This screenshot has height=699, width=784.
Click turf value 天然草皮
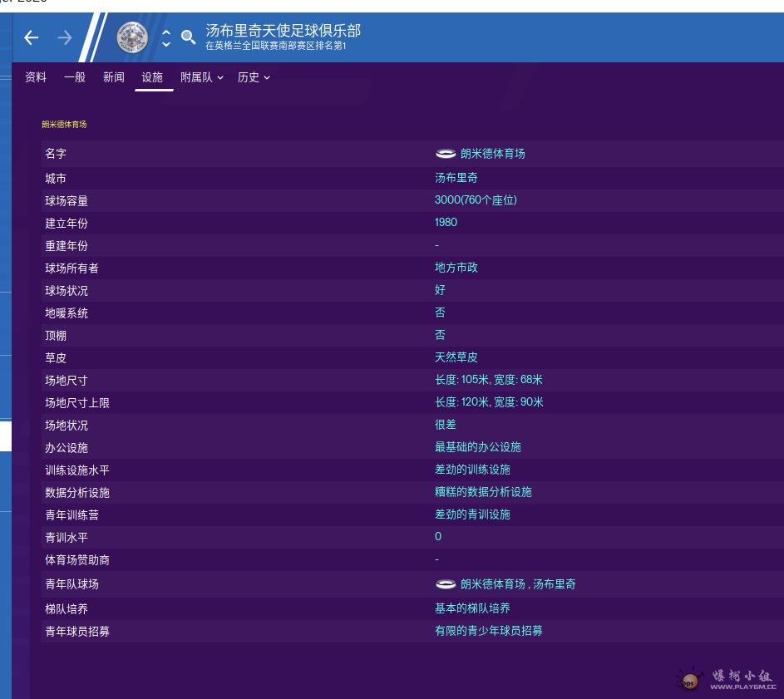[x=456, y=357]
